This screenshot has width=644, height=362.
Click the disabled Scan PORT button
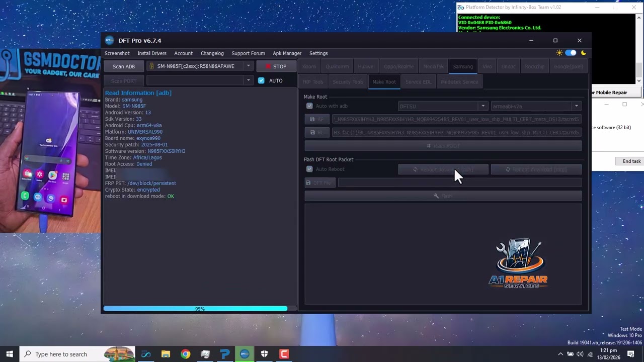pos(124,81)
